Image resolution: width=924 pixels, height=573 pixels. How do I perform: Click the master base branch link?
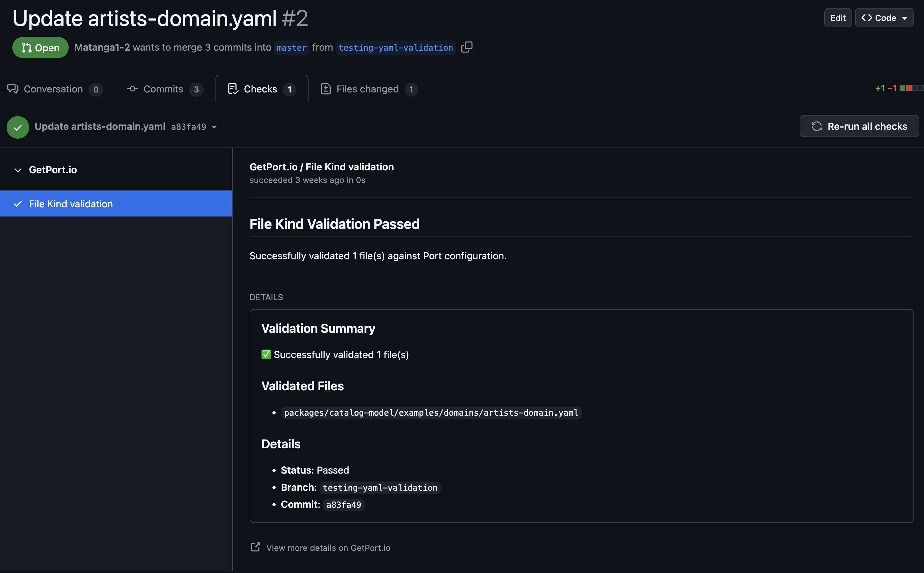tap(291, 48)
